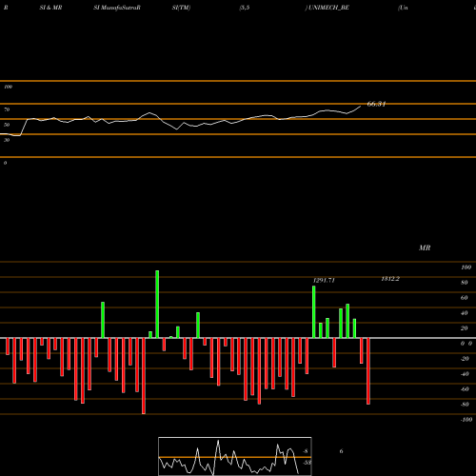The width and height of the screenshot is (476, 476).
Task: Click the 50 level label on RSI axis
Action: click(x=7, y=125)
